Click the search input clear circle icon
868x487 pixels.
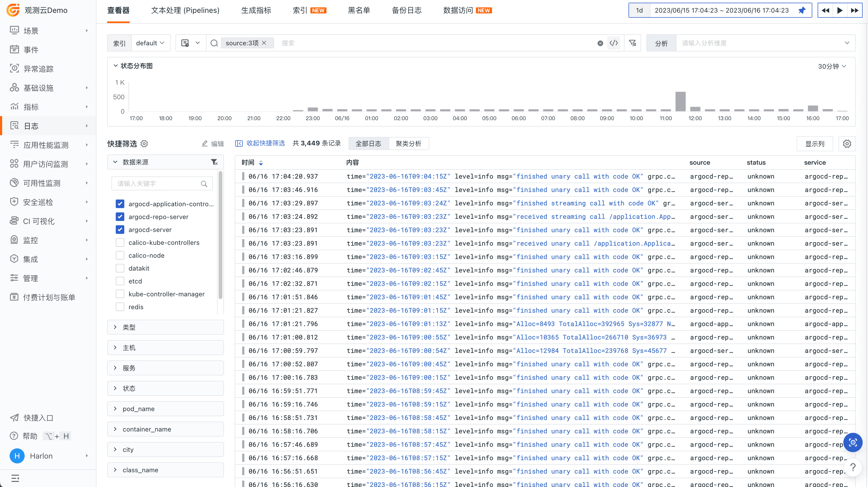coord(600,43)
